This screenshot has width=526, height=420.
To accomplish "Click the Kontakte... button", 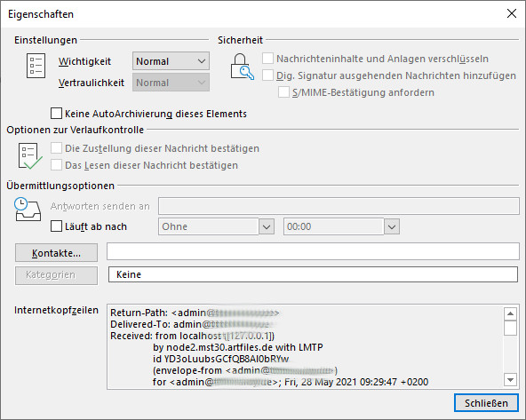I will coord(56,253).
